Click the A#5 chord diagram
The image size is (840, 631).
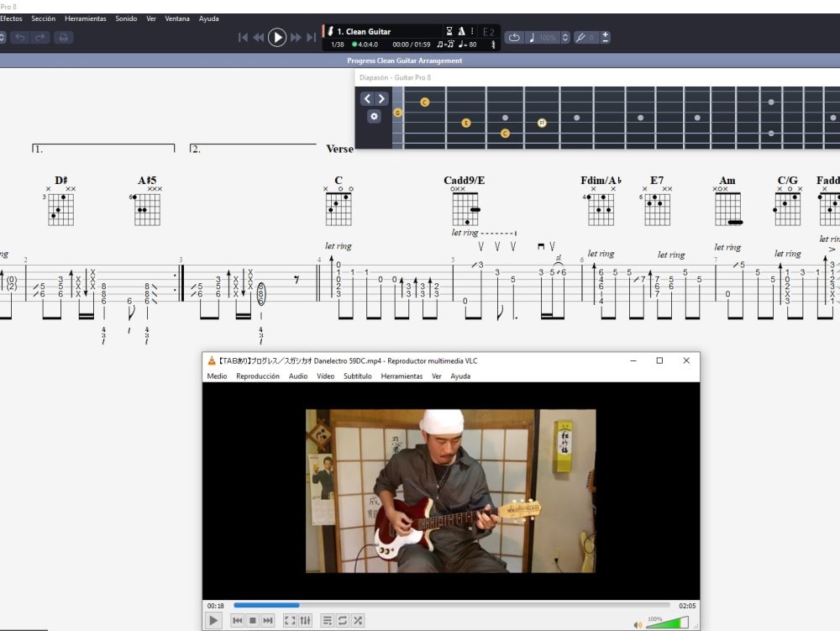(x=147, y=206)
